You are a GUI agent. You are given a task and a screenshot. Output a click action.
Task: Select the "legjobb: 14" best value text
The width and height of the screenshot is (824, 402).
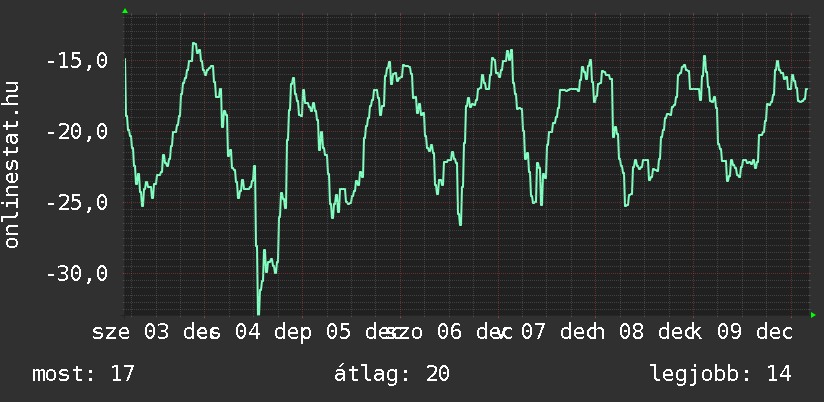click(x=720, y=374)
